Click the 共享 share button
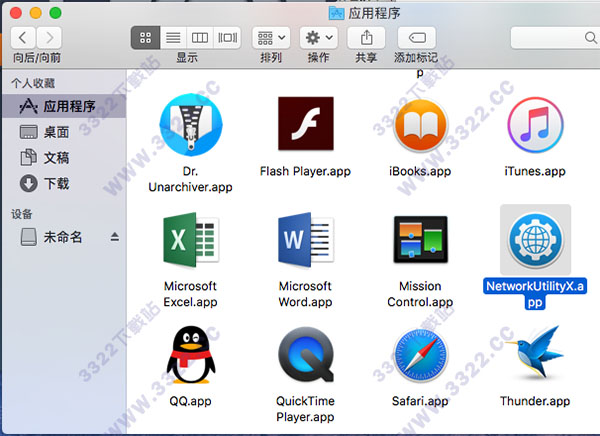 366,38
